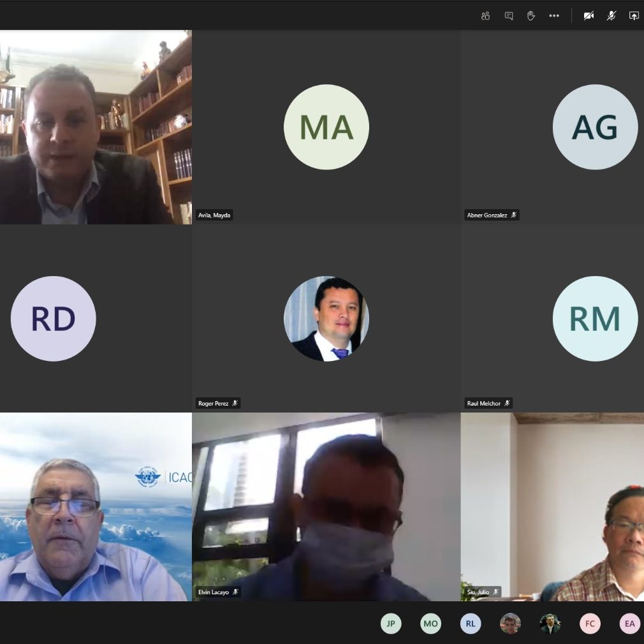The height and width of the screenshot is (644, 644).
Task: Click the AG avatar of Abner Gonzalez
Action: [x=594, y=127]
